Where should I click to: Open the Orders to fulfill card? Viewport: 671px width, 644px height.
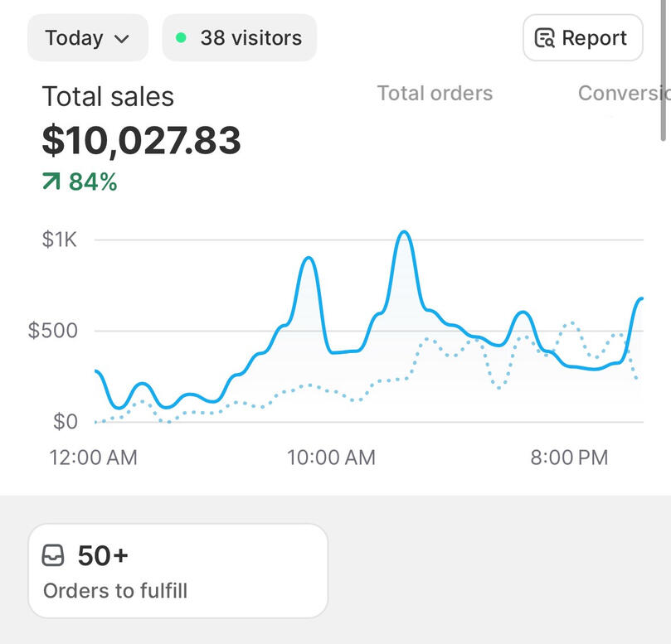(x=178, y=570)
